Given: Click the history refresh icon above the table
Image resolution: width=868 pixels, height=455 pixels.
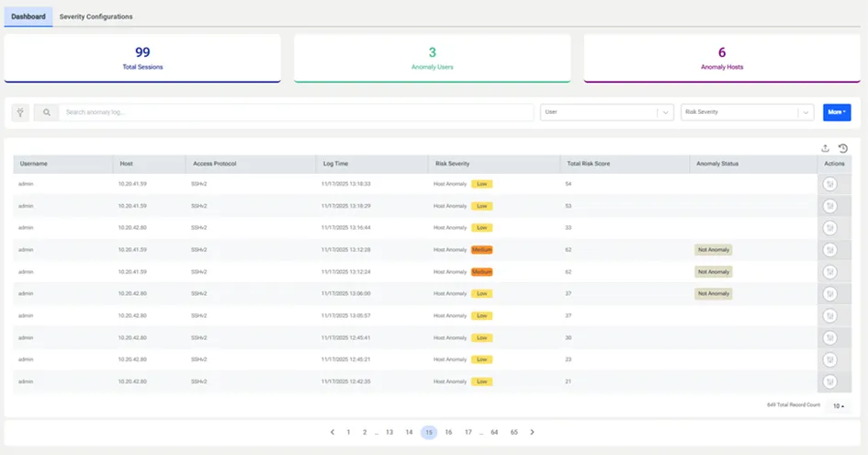Looking at the screenshot, I should pos(842,148).
